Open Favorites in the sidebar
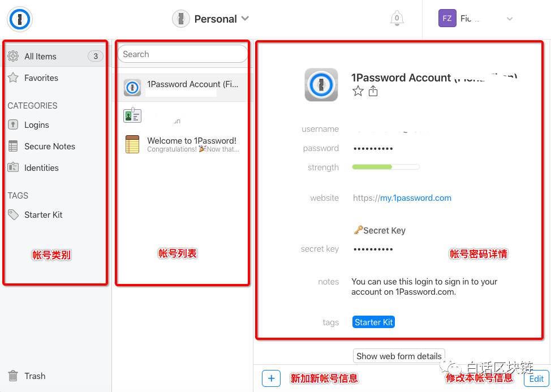 (x=41, y=77)
